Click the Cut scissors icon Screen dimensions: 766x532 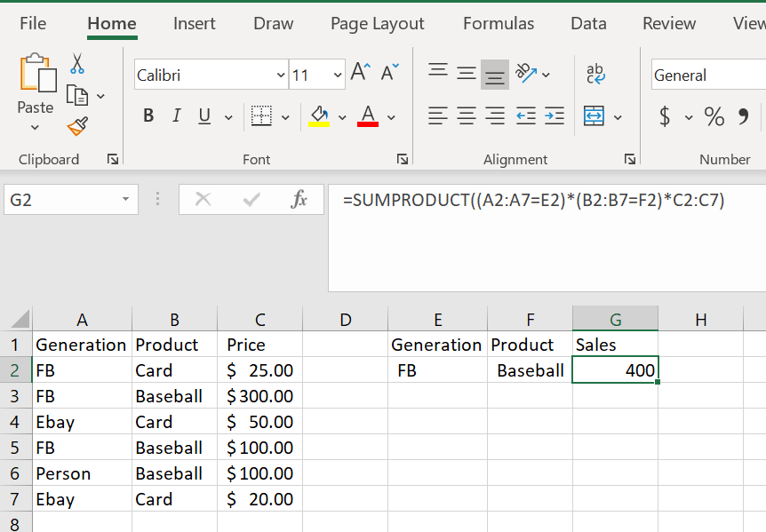coord(77,64)
